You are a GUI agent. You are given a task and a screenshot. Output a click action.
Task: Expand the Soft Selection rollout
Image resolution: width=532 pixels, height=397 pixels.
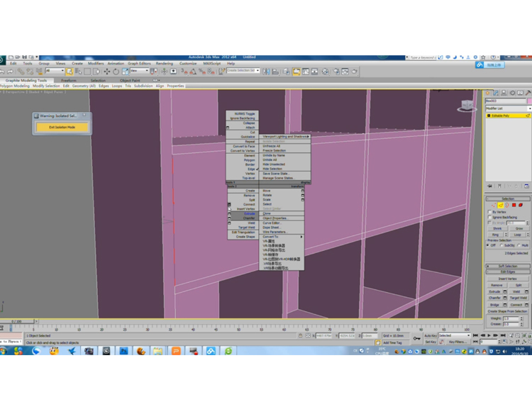point(508,266)
